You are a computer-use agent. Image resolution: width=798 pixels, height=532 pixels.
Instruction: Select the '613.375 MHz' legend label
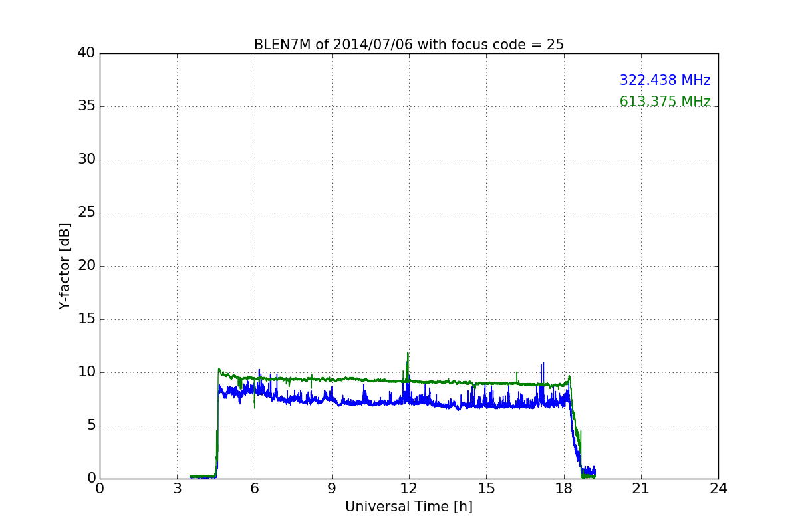point(665,102)
